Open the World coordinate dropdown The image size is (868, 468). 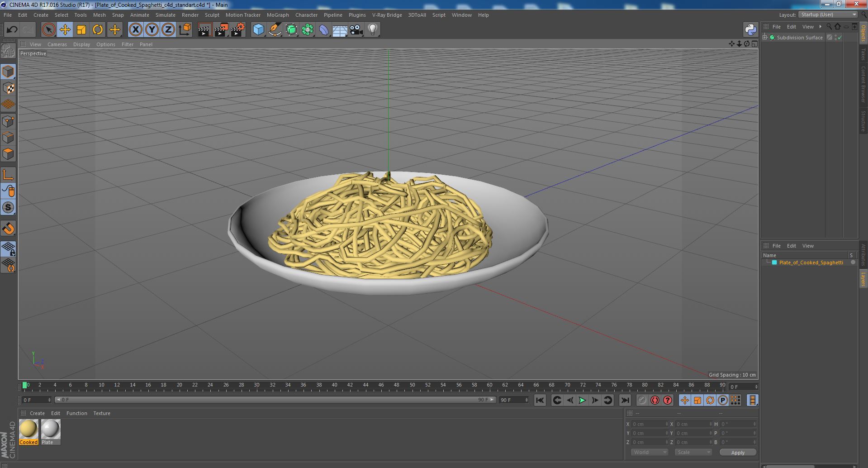[650, 452]
